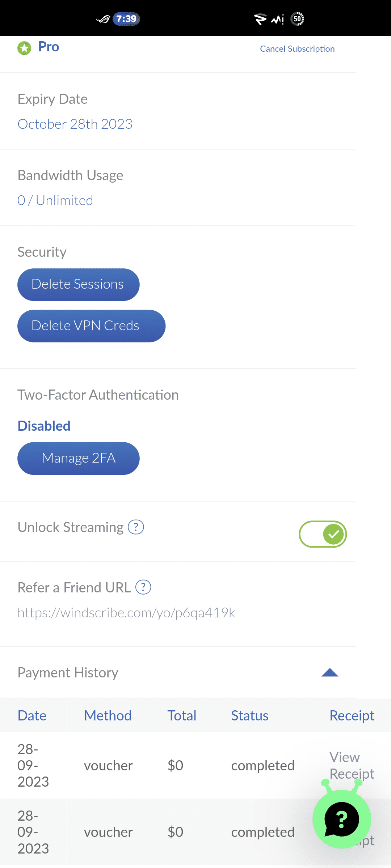Toggle the Unlock Streaming switch
The height and width of the screenshot is (868, 391).
[x=323, y=534]
